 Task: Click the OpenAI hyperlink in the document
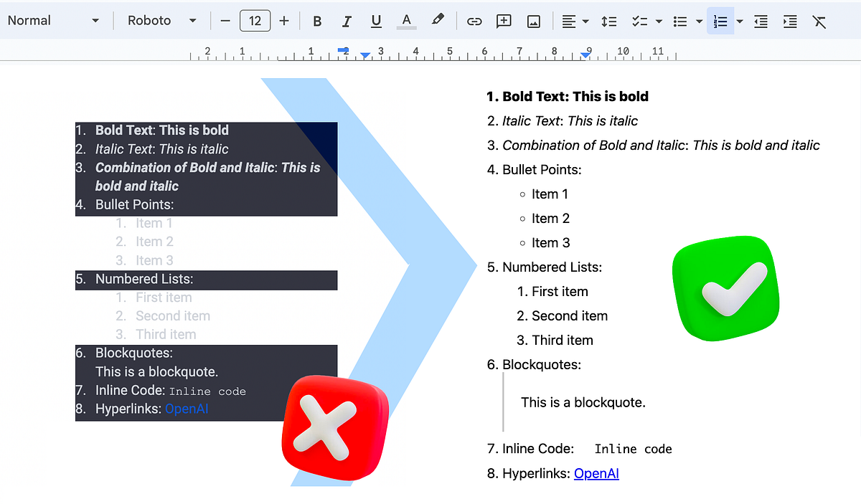[x=596, y=473]
